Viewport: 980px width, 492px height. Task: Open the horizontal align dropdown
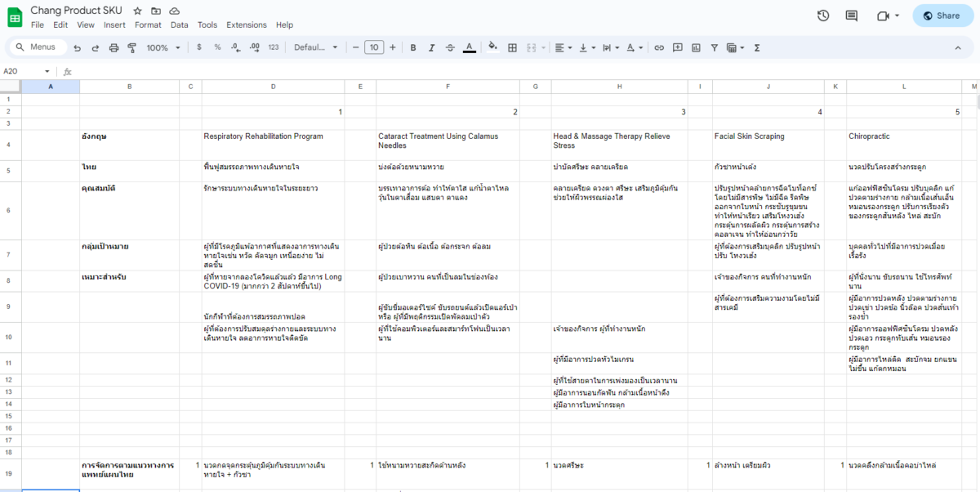(563, 47)
